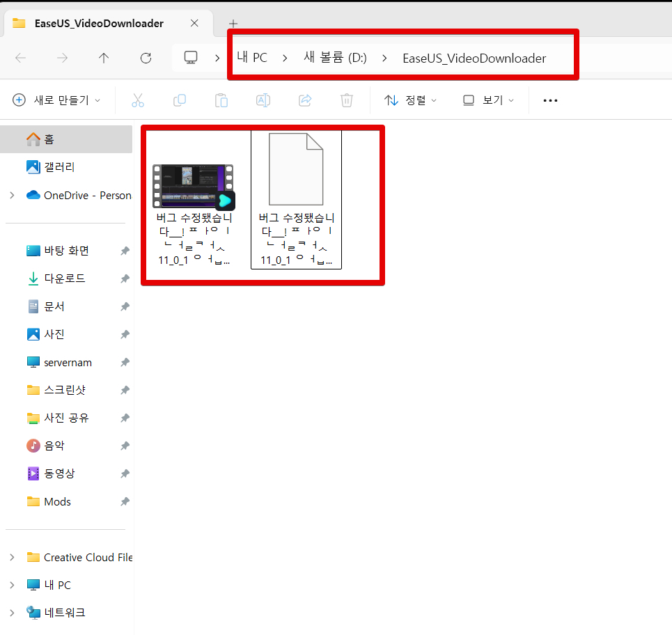Expand the 내 PC tree node
672x635 pixels.
(x=12, y=585)
